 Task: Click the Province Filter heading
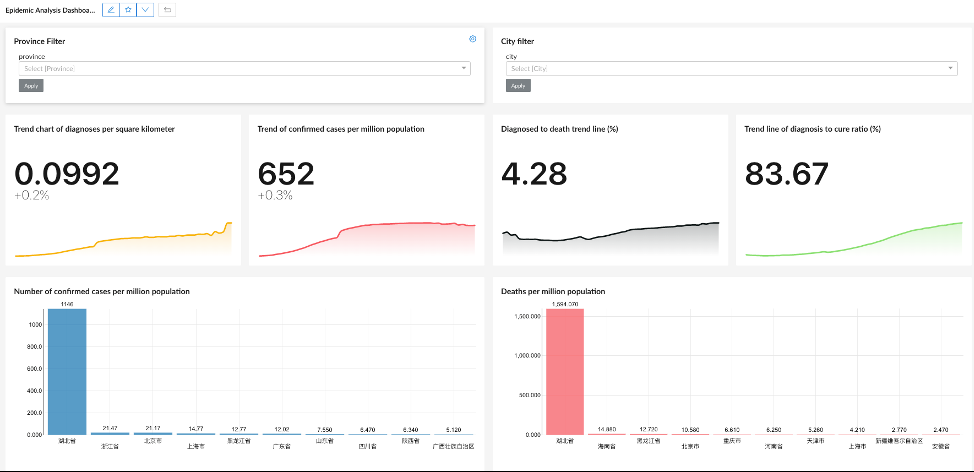pyautogui.click(x=40, y=41)
